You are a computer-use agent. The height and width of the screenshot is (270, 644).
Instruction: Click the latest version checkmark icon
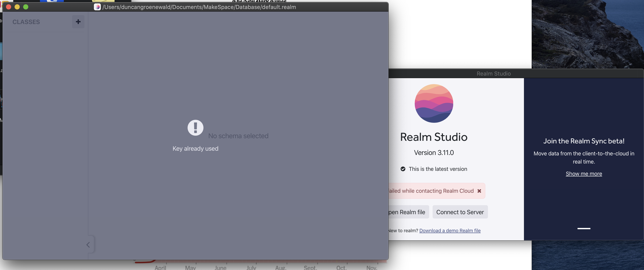pos(403,169)
